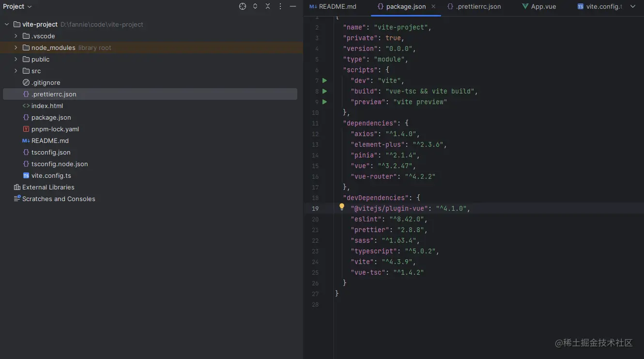Expand the src folder
Image resolution: width=644 pixels, height=359 pixels.
[x=16, y=71]
